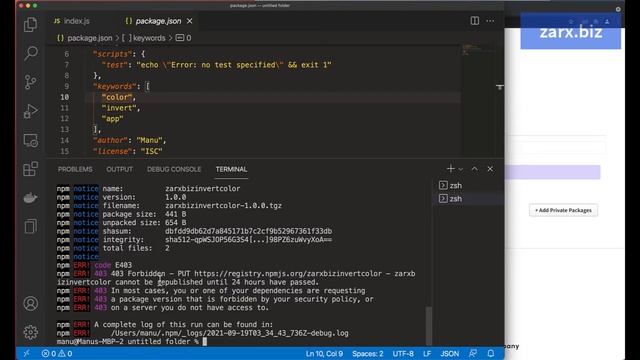Open the PROBLEMS panel tab

tap(75, 169)
